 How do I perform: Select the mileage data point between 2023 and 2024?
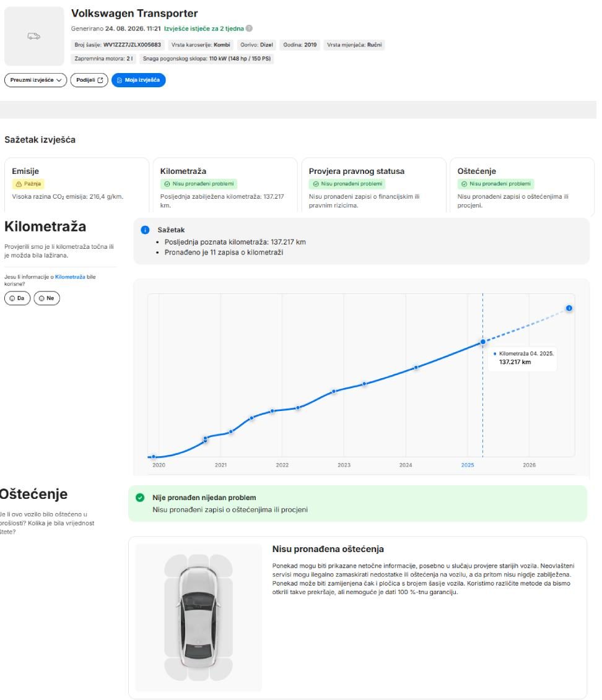pos(364,384)
